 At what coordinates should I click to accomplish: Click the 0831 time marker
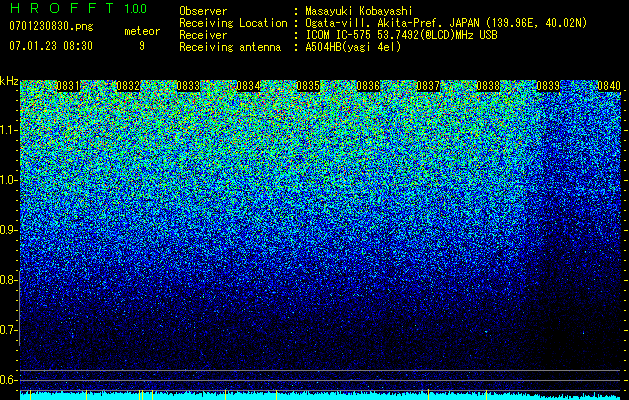point(68,86)
